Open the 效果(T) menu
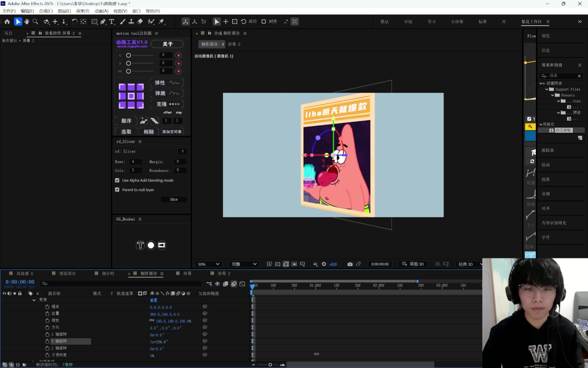 (x=82, y=11)
